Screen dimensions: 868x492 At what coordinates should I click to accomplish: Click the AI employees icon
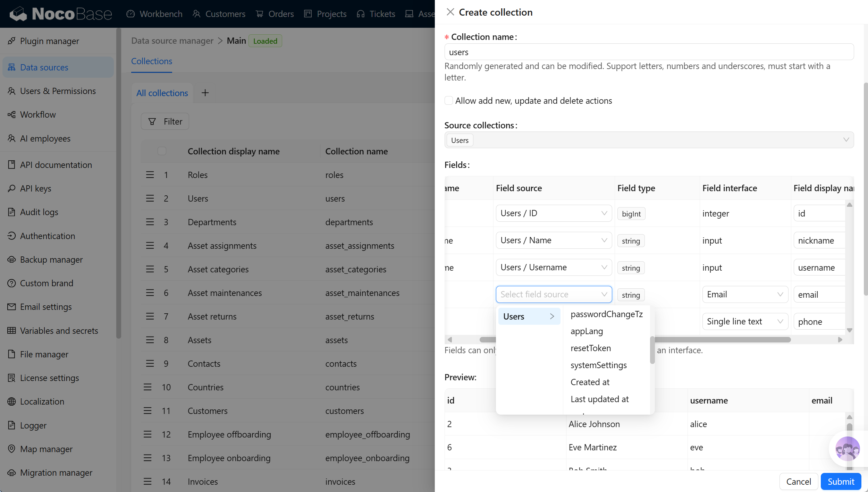tap(11, 138)
